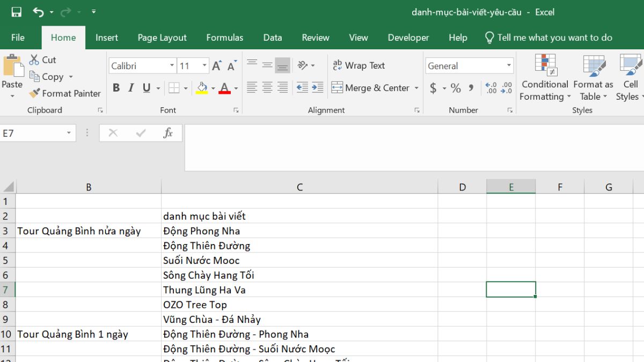Expand the General number format dropdown
This screenshot has height=362, width=644.
(509, 66)
